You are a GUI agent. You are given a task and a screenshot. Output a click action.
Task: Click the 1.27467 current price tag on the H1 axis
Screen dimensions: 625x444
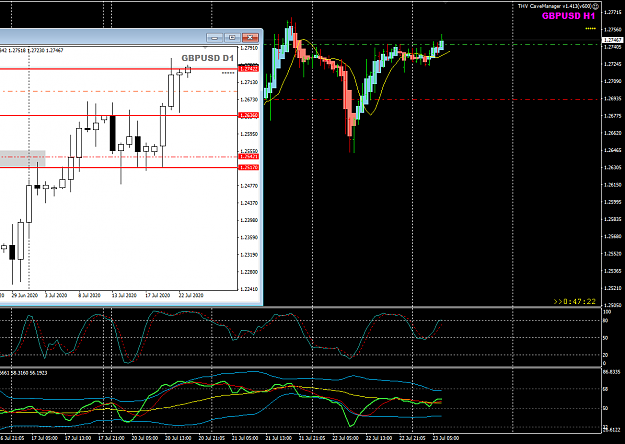pyautogui.click(x=613, y=40)
